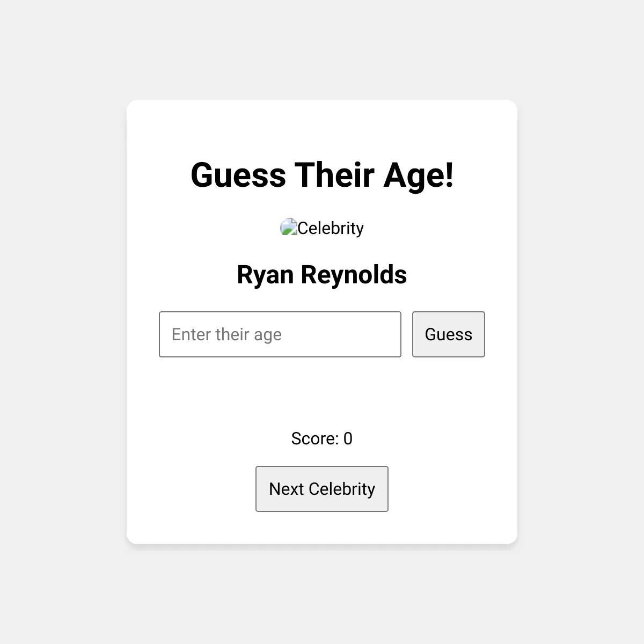
Task: Click the word Guess in the main title
Action: (238, 175)
